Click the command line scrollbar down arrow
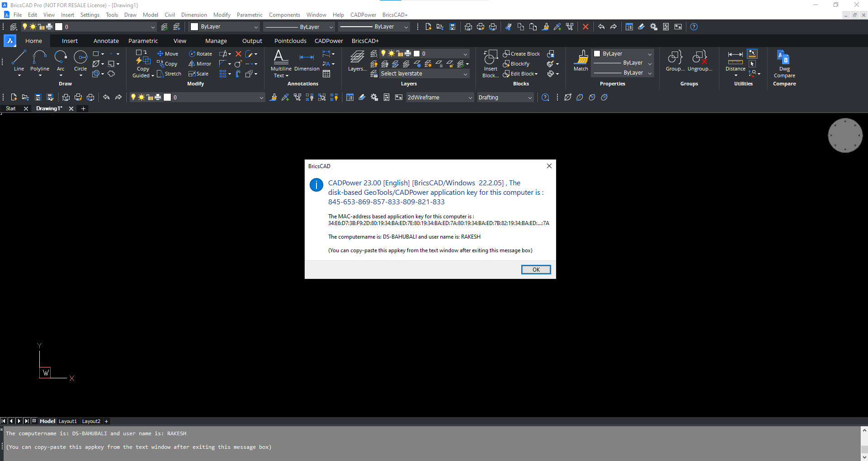The height and width of the screenshot is (461, 868). click(864, 457)
